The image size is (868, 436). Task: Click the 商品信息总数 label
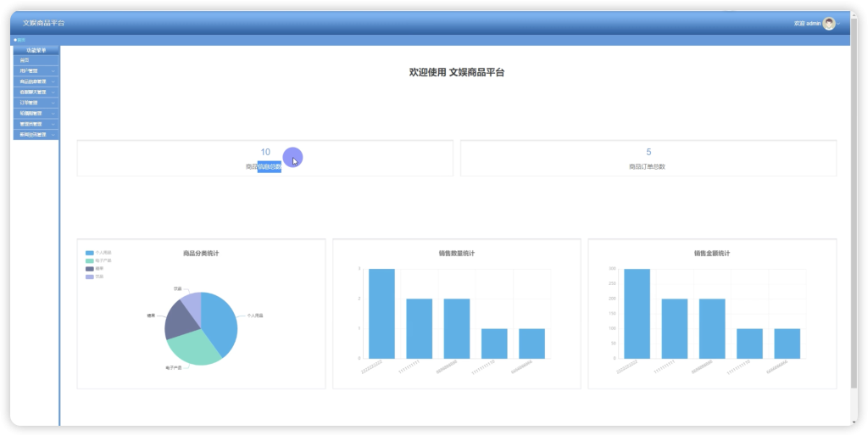(264, 166)
